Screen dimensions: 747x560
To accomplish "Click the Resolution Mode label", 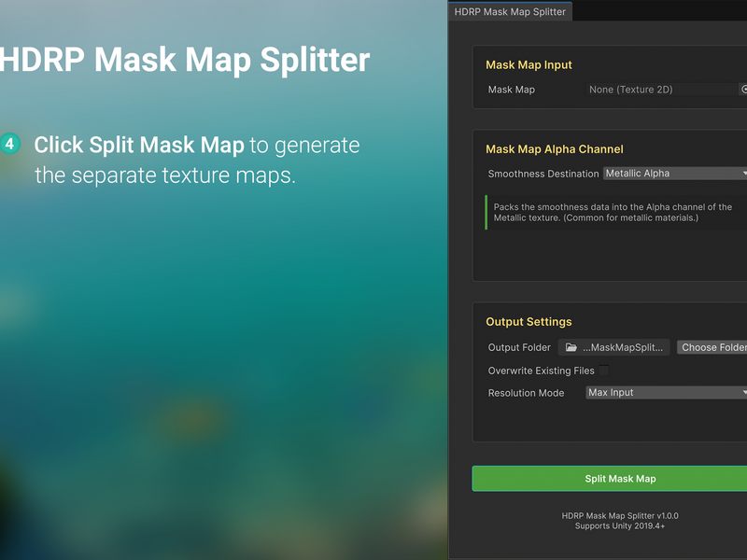I will pos(526,393).
